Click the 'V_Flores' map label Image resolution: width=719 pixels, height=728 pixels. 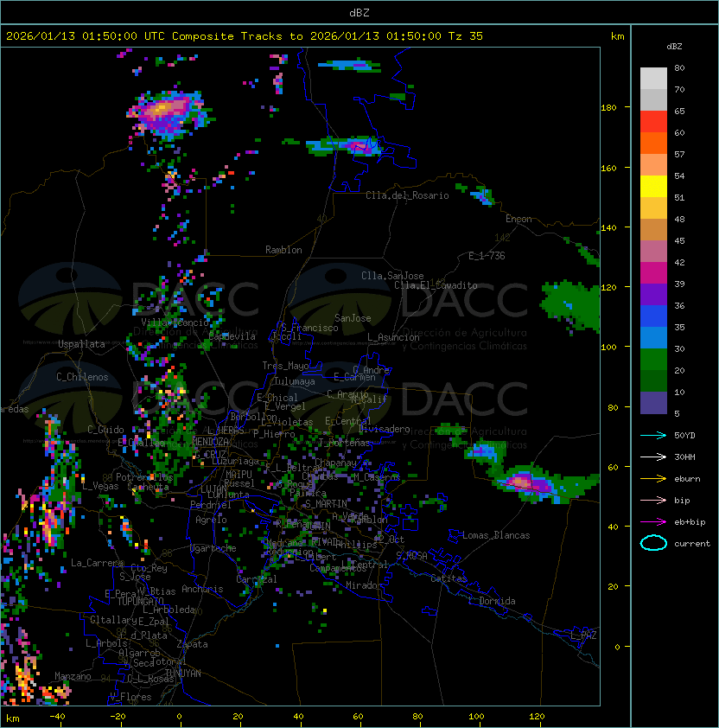pyautogui.click(x=130, y=697)
